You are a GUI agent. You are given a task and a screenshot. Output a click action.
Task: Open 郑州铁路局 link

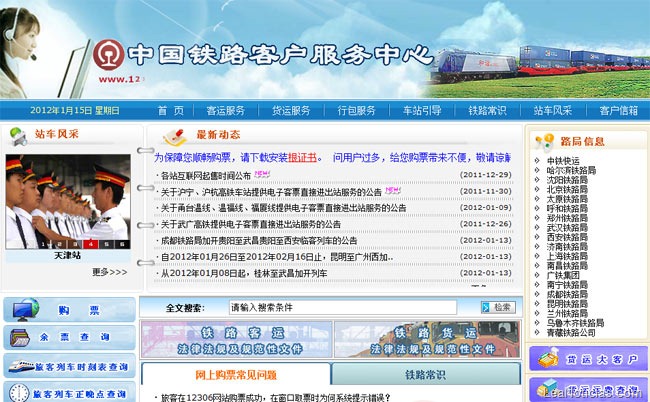click(x=567, y=218)
